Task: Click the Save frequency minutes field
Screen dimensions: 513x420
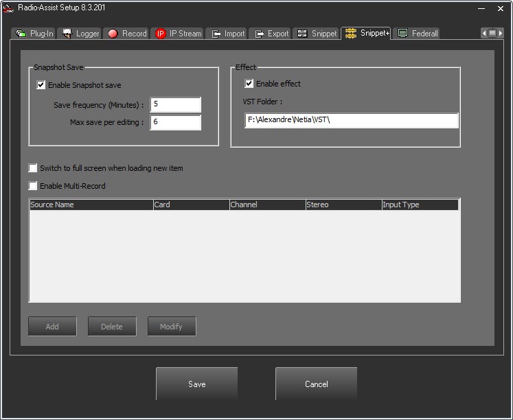Action: point(175,104)
